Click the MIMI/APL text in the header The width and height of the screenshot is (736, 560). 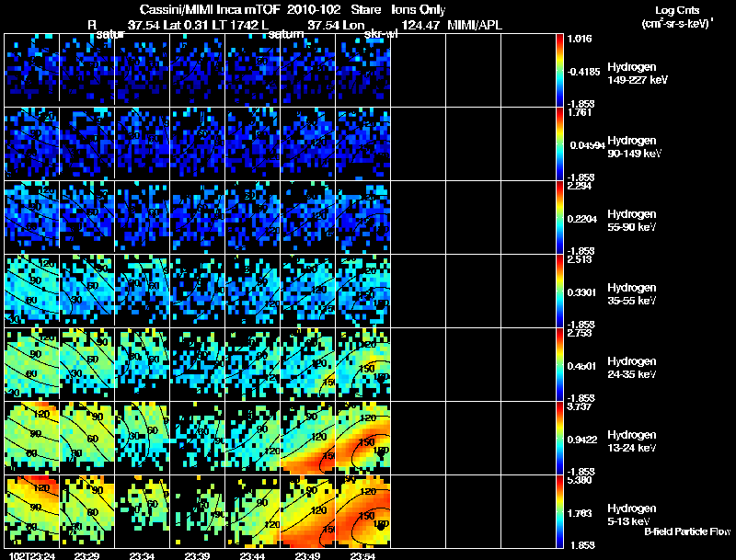475,25
